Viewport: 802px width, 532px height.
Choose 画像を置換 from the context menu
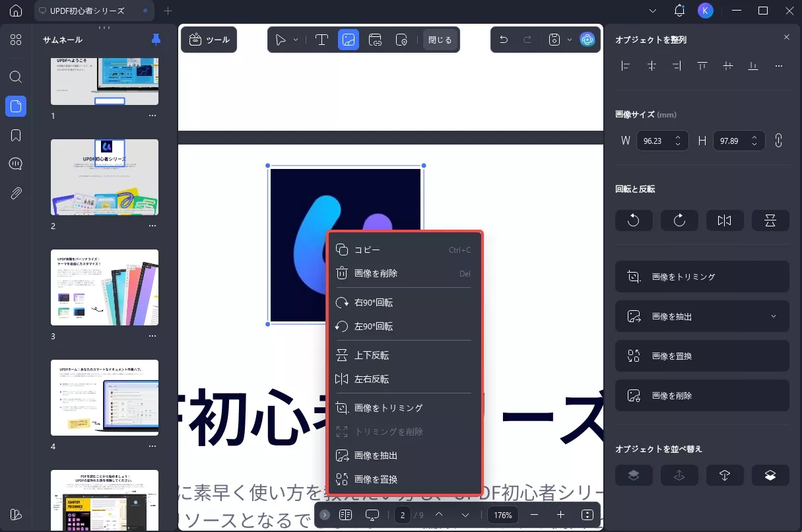404,479
